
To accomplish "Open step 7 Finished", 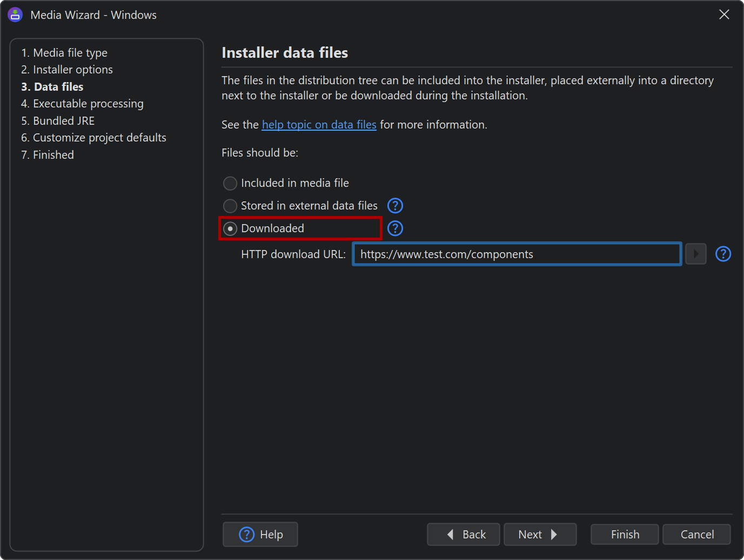I will tap(48, 155).
